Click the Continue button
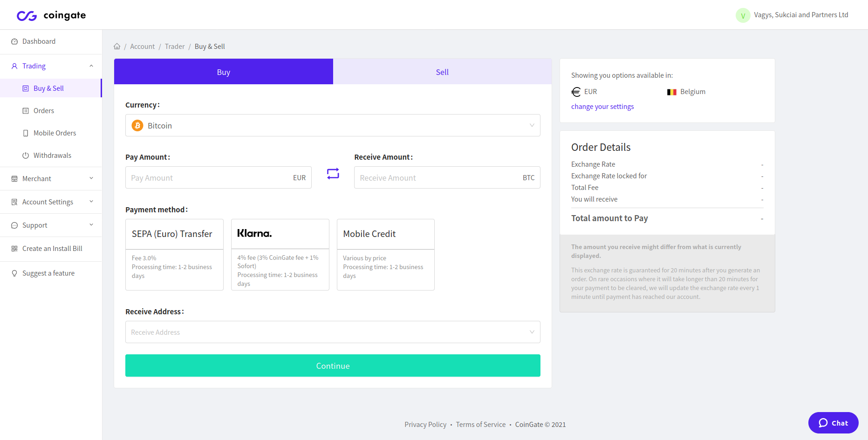 click(333, 366)
